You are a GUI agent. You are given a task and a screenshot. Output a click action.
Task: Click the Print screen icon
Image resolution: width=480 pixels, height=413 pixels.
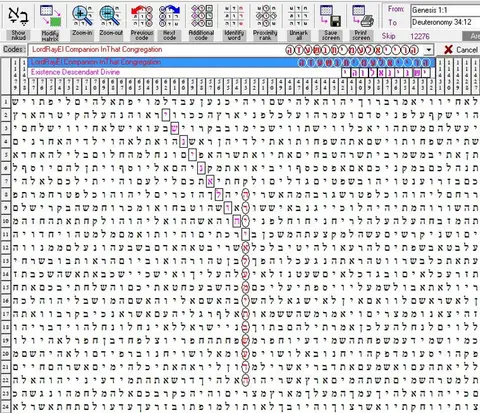[x=362, y=16]
